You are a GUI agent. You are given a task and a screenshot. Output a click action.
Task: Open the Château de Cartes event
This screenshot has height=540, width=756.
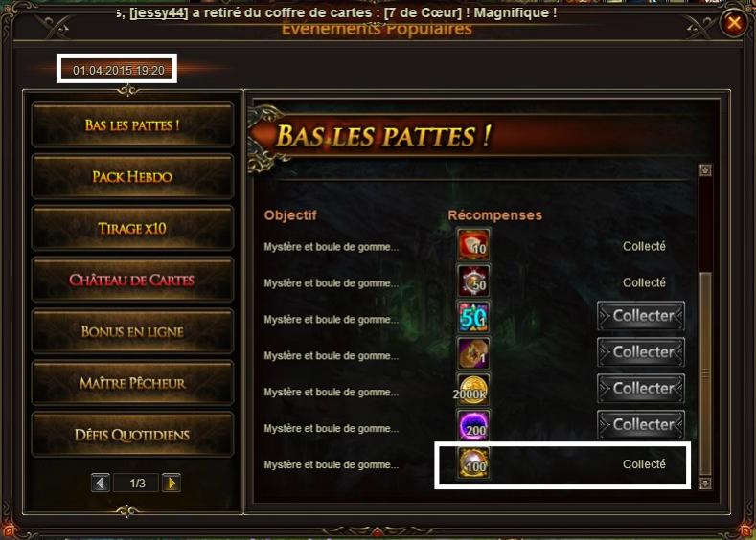tap(132, 280)
